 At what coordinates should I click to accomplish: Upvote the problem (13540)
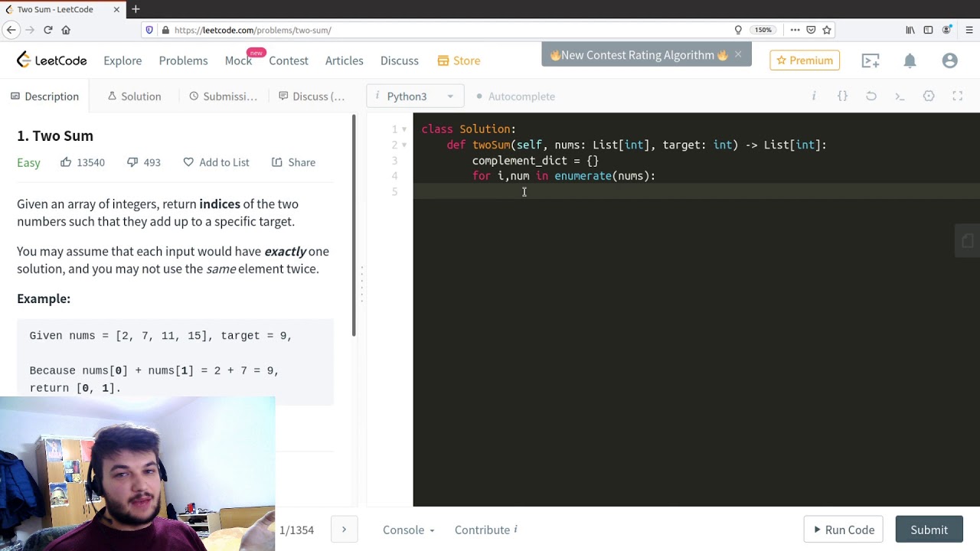click(82, 162)
